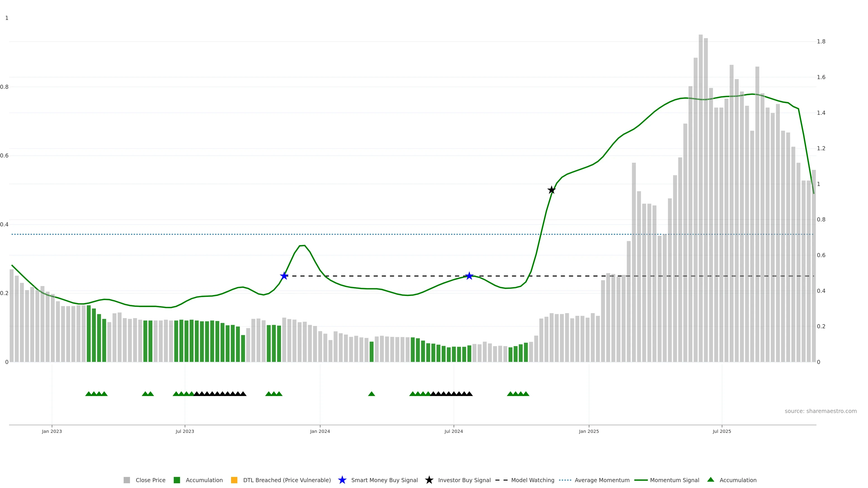Click the green triangle Accumulation legend icon

point(711,480)
